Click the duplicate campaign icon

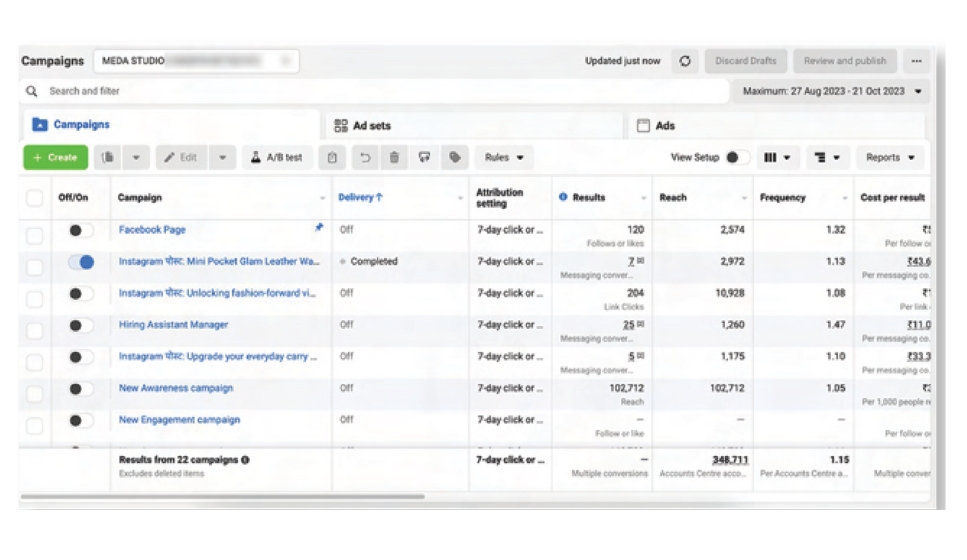(x=108, y=158)
